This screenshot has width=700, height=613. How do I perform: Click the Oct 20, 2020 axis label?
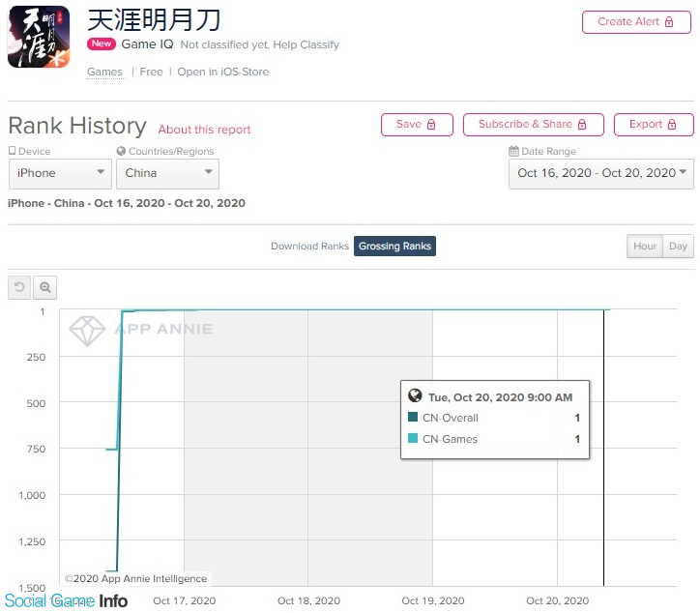[x=558, y=600]
